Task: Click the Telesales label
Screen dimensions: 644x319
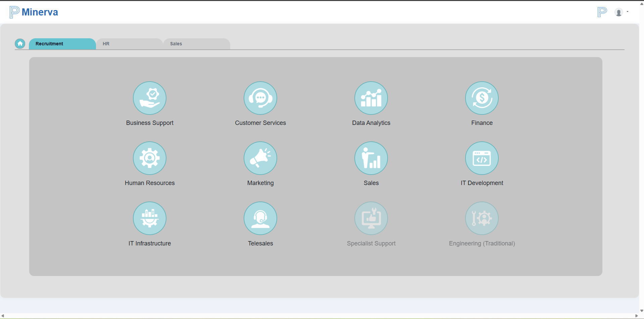Action: [260, 243]
